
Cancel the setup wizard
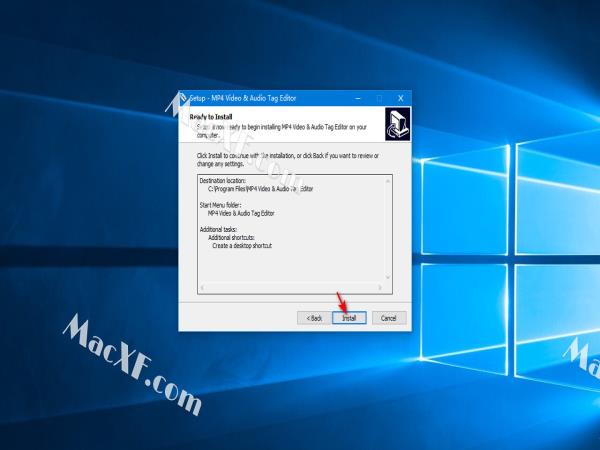click(389, 317)
